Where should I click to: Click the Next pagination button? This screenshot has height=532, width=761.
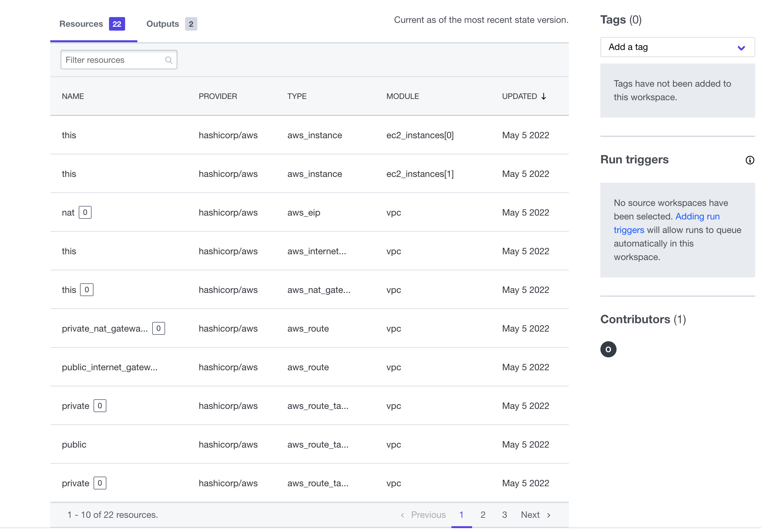tap(530, 515)
